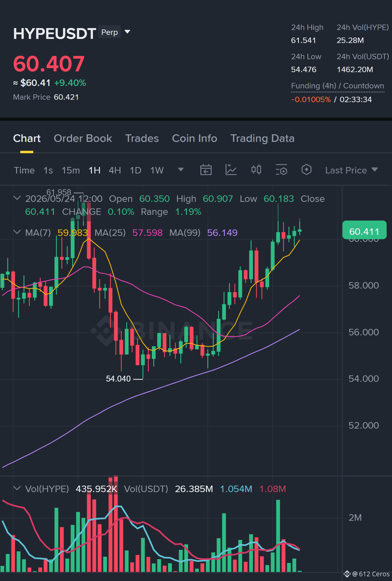Click Funding (4h) / Countdown label
Screen dimensions: 392x581
click(x=337, y=86)
